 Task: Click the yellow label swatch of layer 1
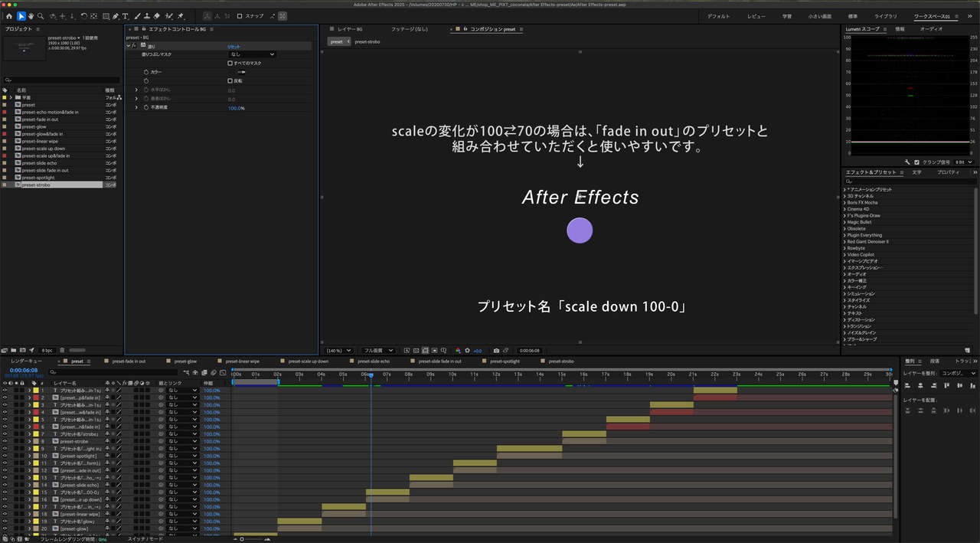(x=36, y=391)
